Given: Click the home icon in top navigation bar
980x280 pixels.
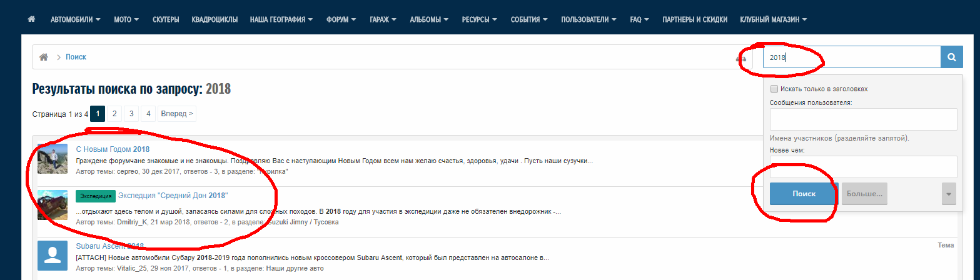Looking at the screenshot, I should click(31, 19).
